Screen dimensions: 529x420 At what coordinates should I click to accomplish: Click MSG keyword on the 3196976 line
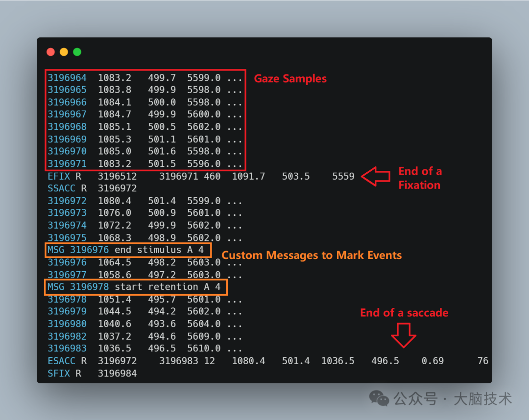[56, 250]
